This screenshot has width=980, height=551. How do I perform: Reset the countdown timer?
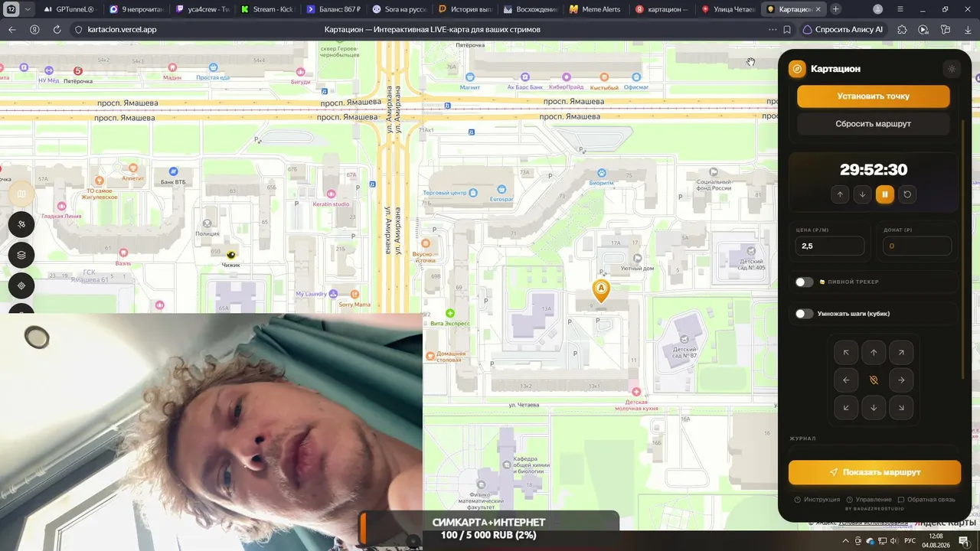pos(907,194)
